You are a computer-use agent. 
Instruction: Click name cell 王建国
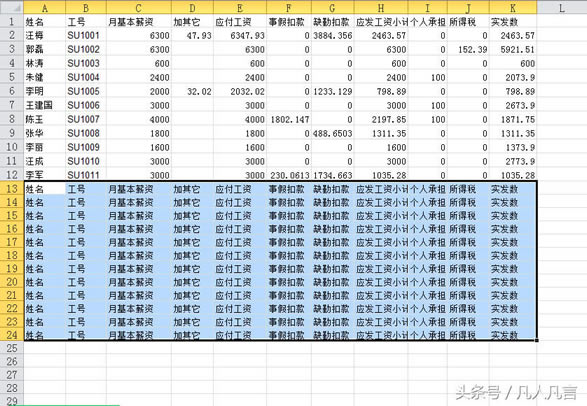(45, 106)
